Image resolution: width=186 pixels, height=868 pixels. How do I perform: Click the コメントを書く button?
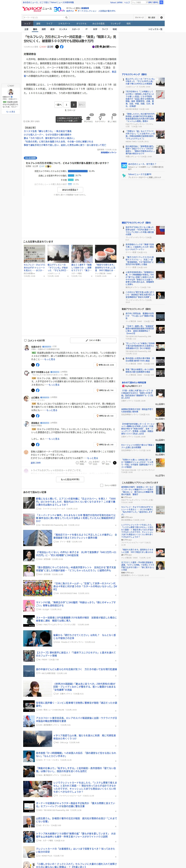coord(93,340)
